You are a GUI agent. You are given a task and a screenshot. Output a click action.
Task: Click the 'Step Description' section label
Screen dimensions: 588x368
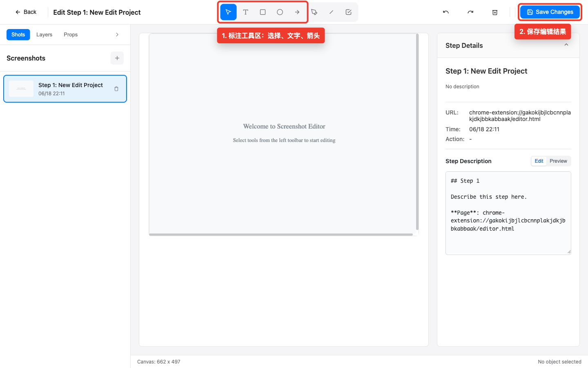click(468, 161)
